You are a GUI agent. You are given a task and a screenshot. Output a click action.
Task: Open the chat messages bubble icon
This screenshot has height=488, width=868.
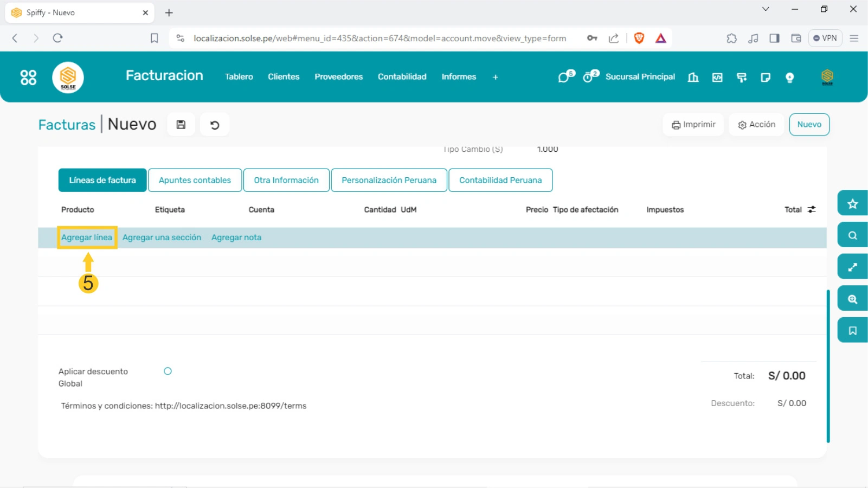[565, 77]
